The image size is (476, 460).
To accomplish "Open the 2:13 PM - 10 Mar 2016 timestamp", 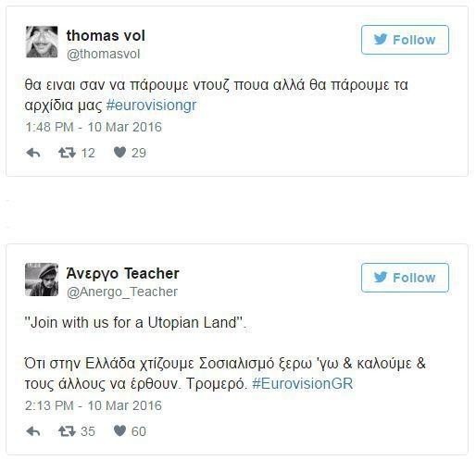I will coord(94,405).
